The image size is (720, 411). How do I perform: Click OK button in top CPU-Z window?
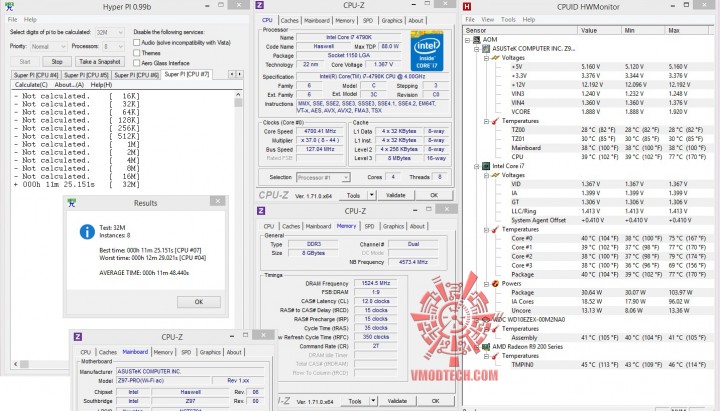[x=434, y=195]
